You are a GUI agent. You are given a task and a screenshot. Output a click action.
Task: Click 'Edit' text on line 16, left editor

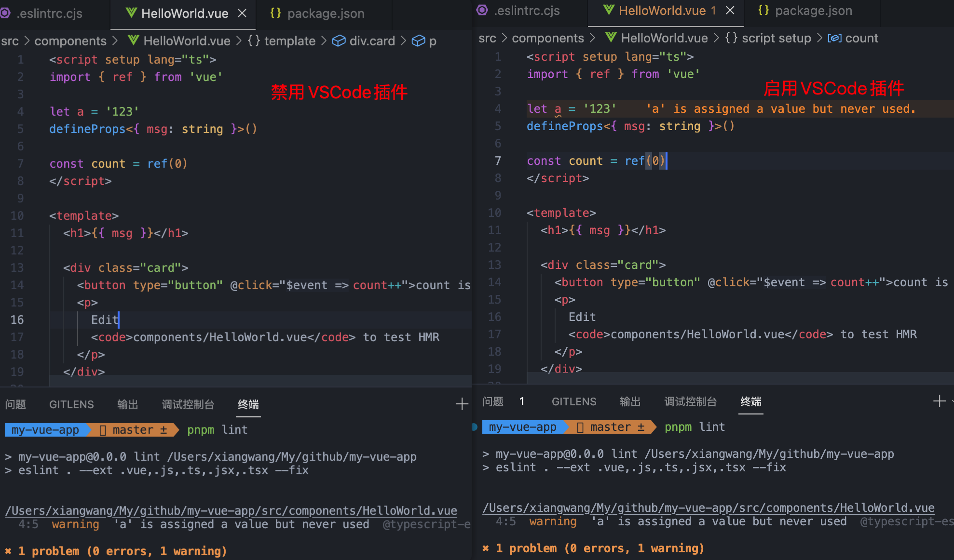105,320
